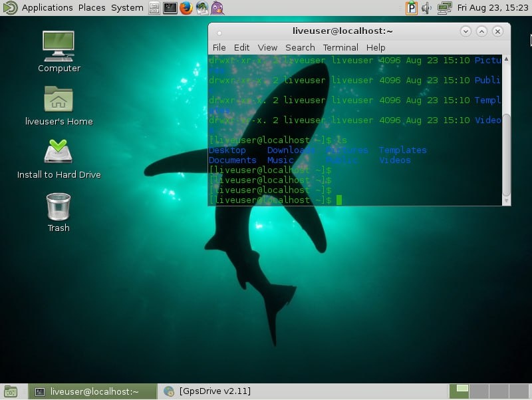Click the Documents entry in ls output
The height and width of the screenshot is (400, 532).
click(x=232, y=160)
